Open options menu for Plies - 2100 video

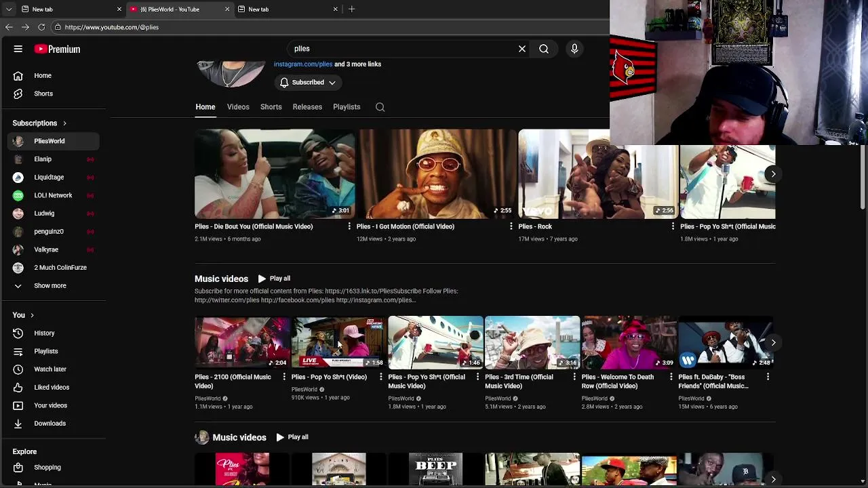coord(284,377)
